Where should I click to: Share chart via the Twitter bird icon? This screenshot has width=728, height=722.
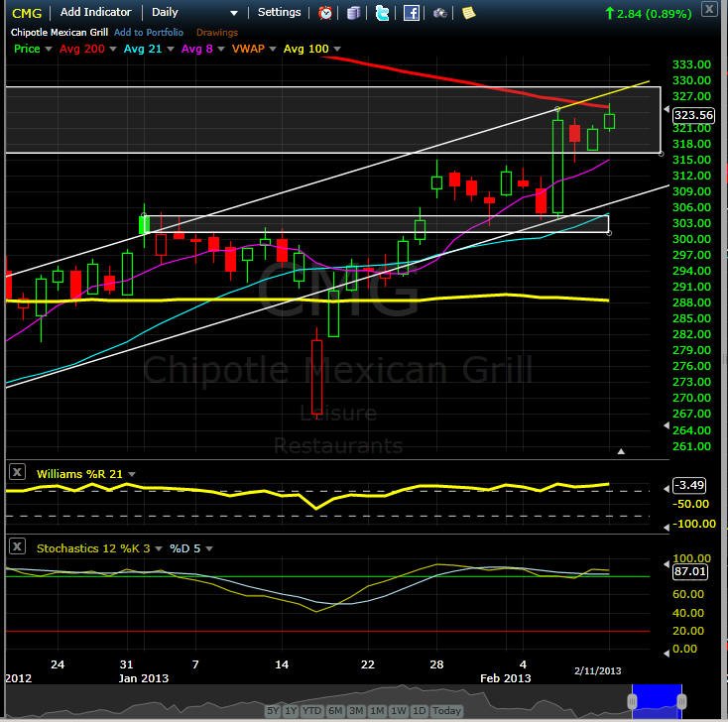(382, 13)
